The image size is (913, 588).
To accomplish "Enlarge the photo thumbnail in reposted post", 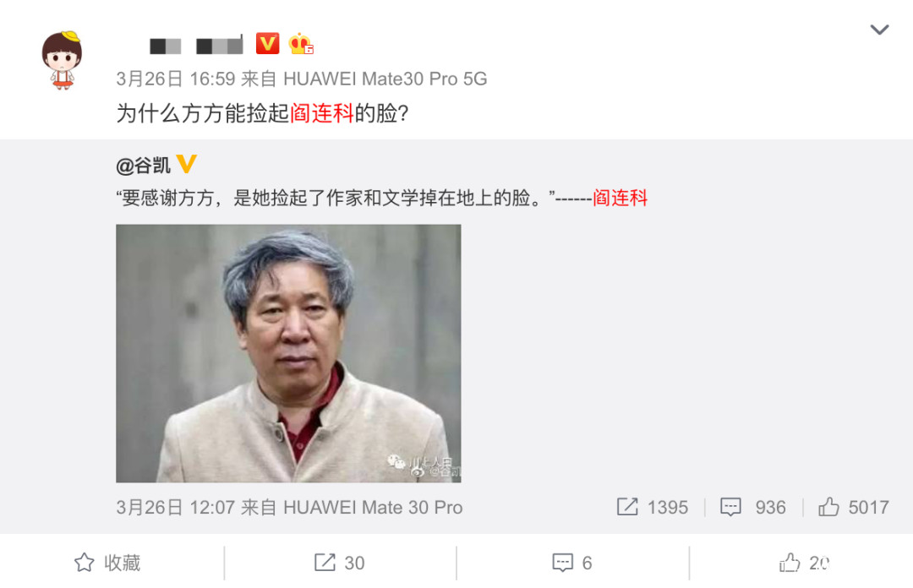I will coord(288,353).
